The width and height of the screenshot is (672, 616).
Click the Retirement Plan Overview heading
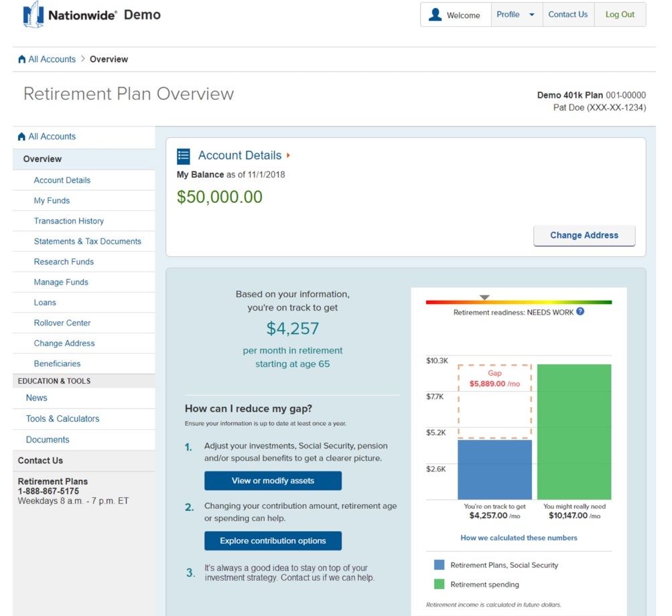pyautogui.click(x=129, y=94)
